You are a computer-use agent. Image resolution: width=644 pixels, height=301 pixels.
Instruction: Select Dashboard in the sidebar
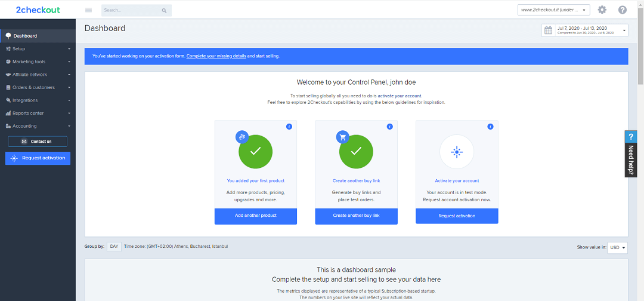38,36
